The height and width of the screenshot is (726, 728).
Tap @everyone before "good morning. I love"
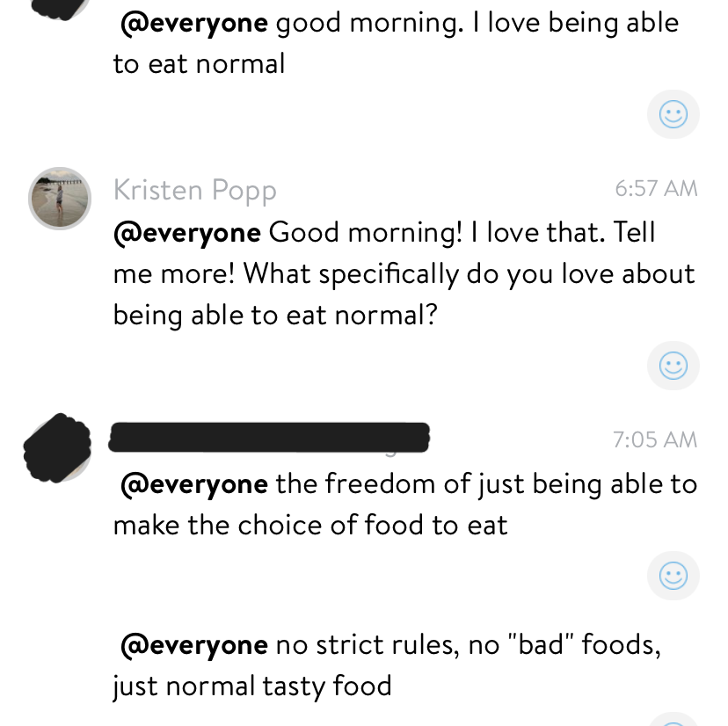[x=194, y=23]
